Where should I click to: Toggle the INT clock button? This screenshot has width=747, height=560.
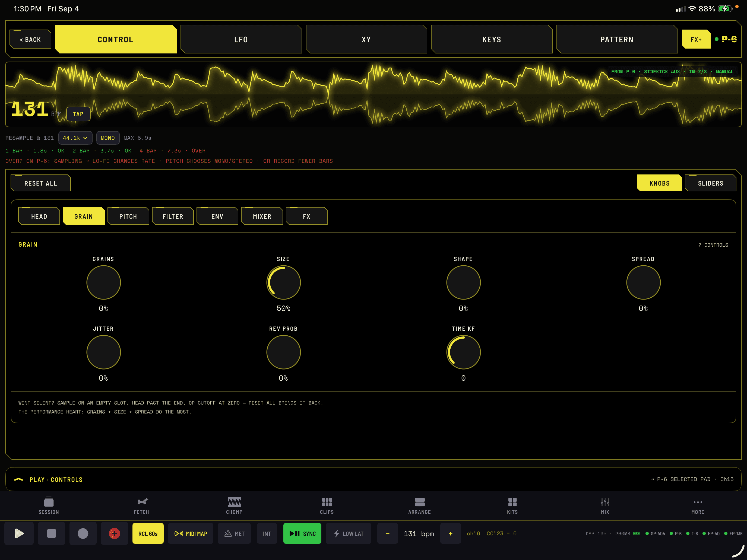[x=267, y=534]
